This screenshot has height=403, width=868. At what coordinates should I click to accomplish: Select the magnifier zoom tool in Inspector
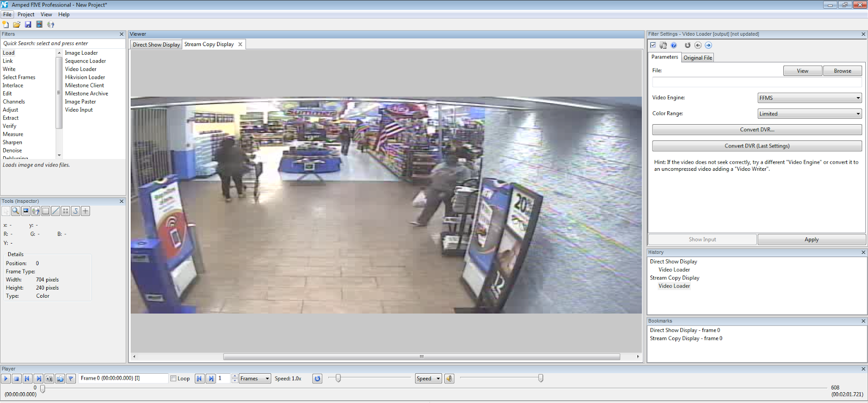point(16,211)
